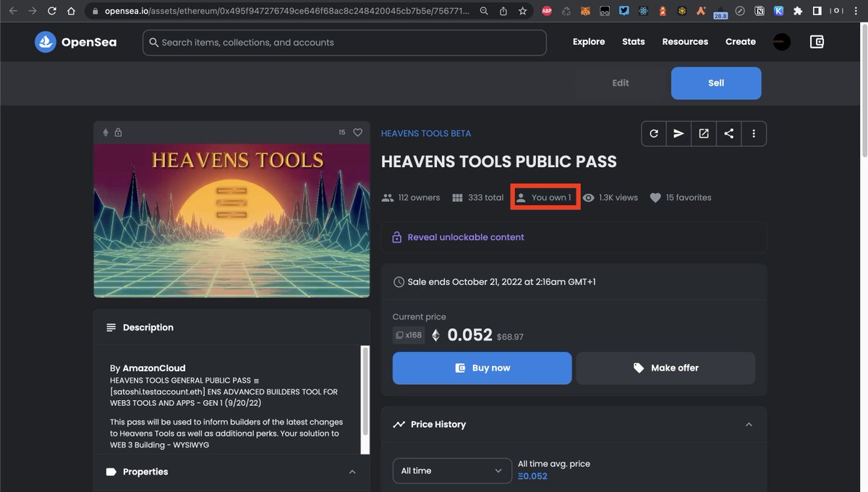868x492 pixels.
Task: Open the Resources menu
Action: pos(685,42)
